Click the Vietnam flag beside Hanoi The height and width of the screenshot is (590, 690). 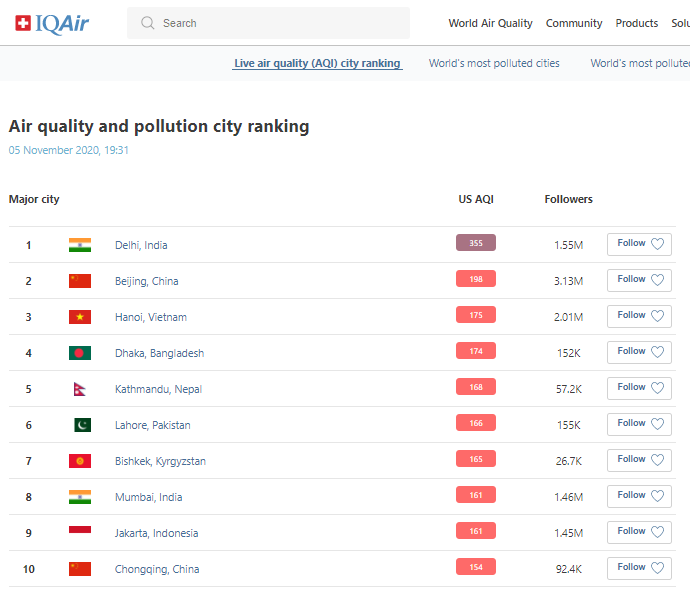tap(80, 317)
